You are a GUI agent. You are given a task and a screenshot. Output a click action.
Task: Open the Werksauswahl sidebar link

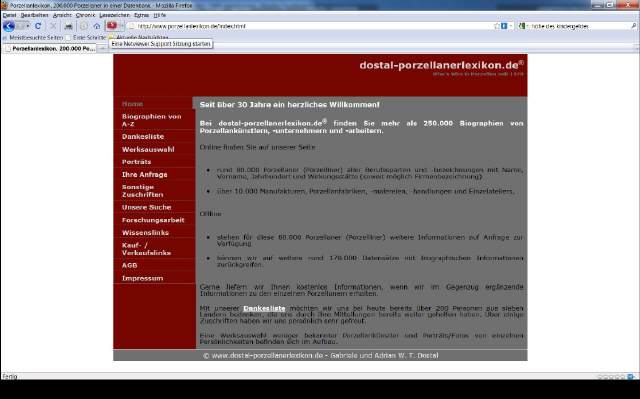(x=148, y=150)
